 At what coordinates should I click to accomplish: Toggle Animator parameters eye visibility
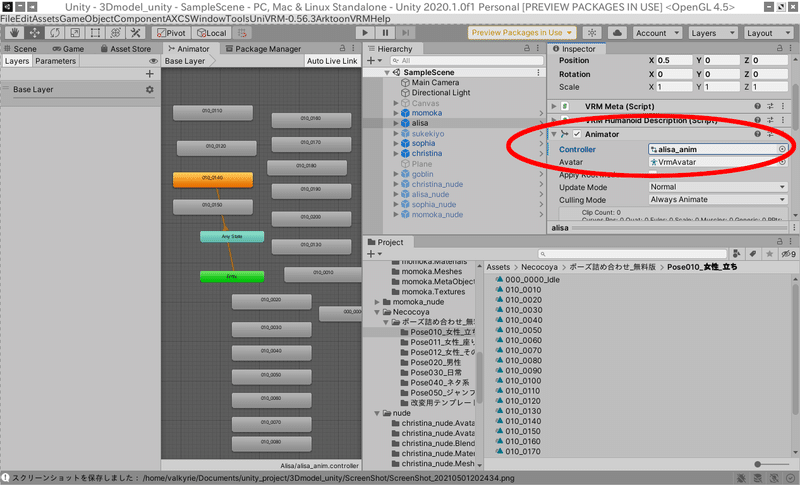(x=153, y=61)
